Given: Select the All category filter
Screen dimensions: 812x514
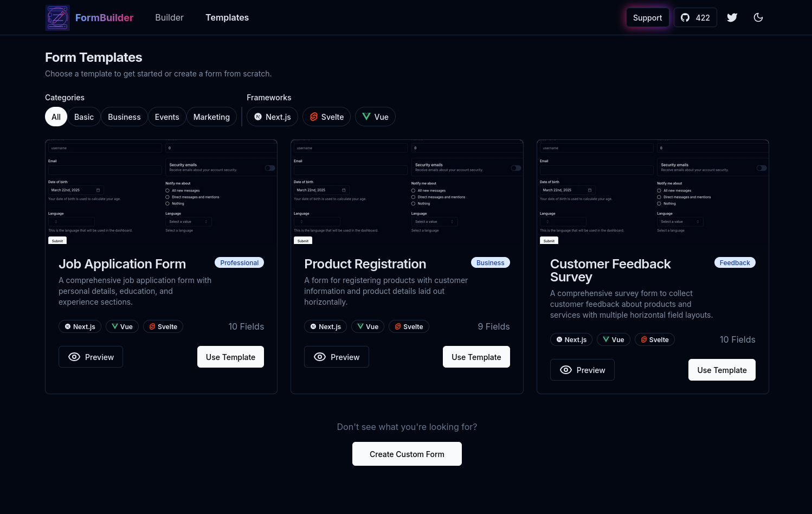Looking at the screenshot, I should [56, 117].
